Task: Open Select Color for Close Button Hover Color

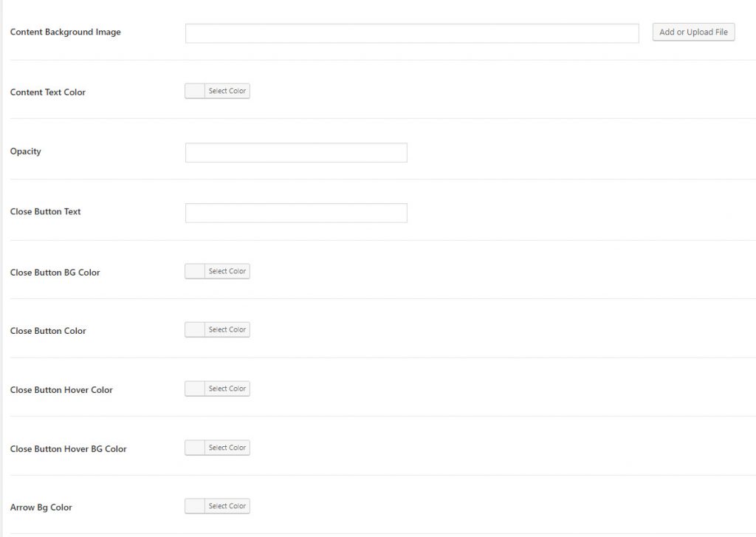Action: [227, 389]
